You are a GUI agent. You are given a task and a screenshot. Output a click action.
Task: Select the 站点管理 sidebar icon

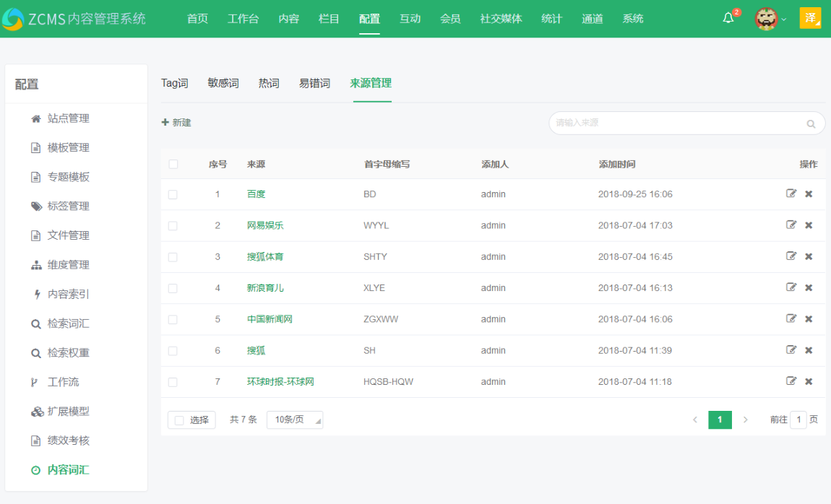click(x=35, y=118)
